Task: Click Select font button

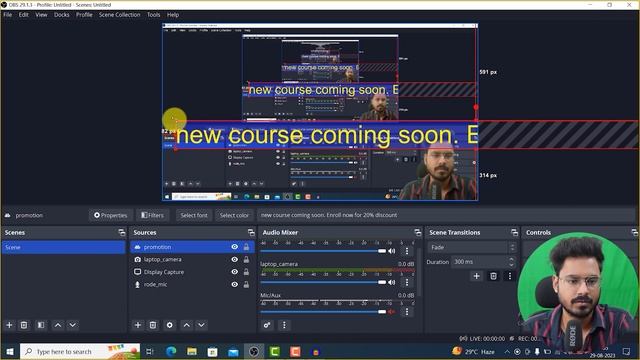Action: pyautogui.click(x=194, y=215)
